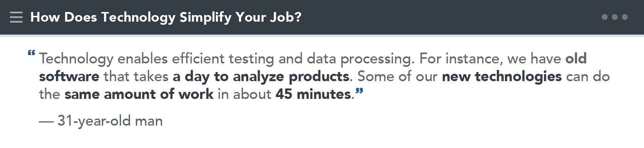This screenshot has width=644, height=148.
Task: Select the title How Does Technology Simplify Your Job?
Action: (166, 17)
